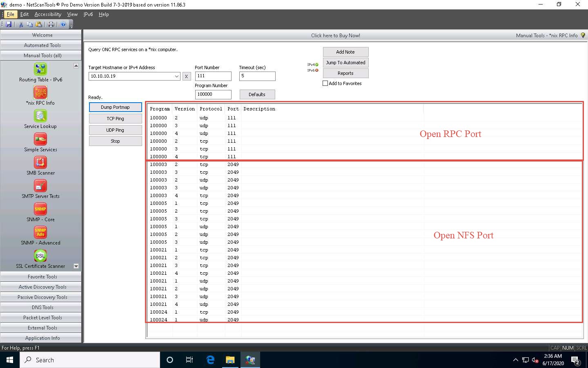Click the Stop button
Screen dimensions: 588x368
click(115, 141)
